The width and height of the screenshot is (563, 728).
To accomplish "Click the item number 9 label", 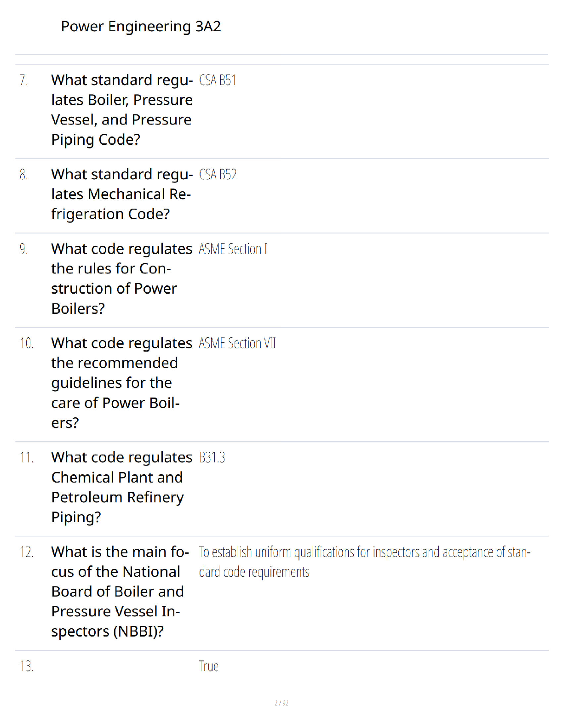I will point(24,249).
